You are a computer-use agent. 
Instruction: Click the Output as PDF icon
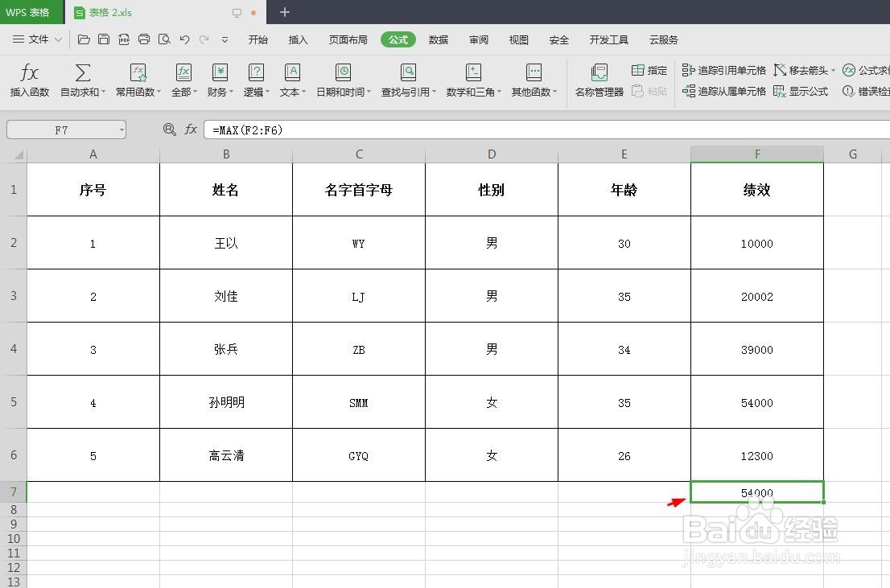(x=124, y=39)
